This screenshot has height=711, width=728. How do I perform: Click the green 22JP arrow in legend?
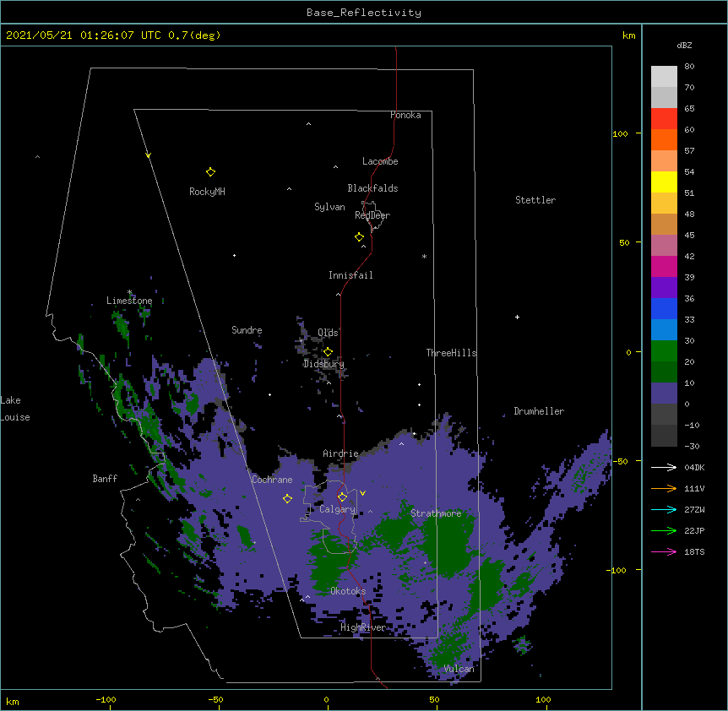click(x=664, y=530)
